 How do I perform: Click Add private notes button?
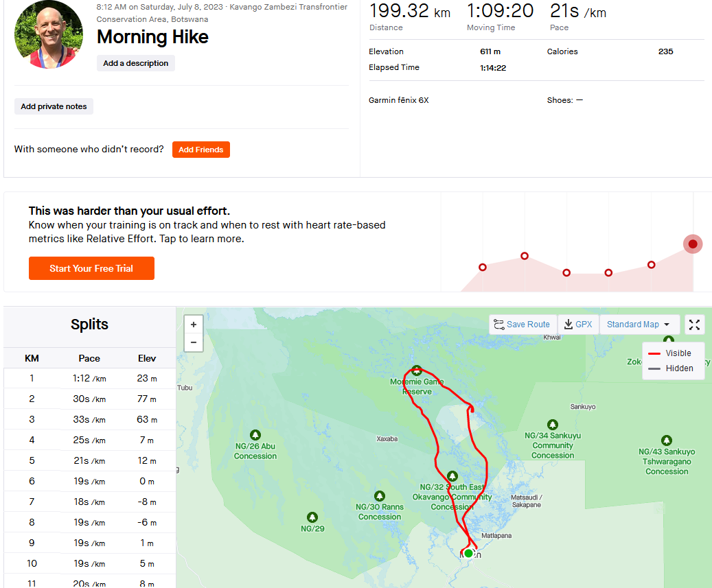coord(54,106)
